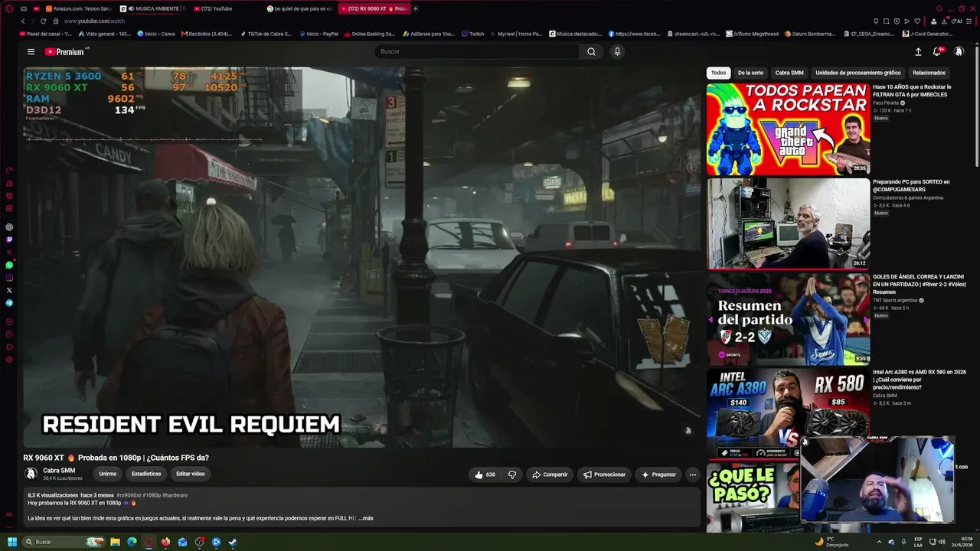Open the WhatsApp sidebar icon
Screen dimensions: 980x551
(x=9, y=265)
